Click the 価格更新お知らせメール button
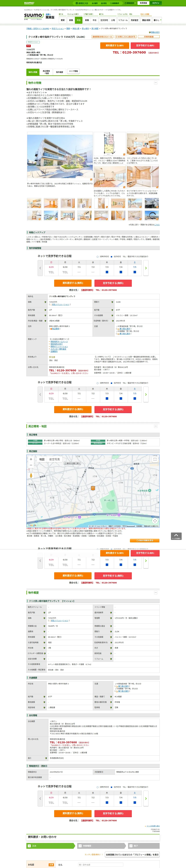 pyautogui.click(x=102, y=37)
